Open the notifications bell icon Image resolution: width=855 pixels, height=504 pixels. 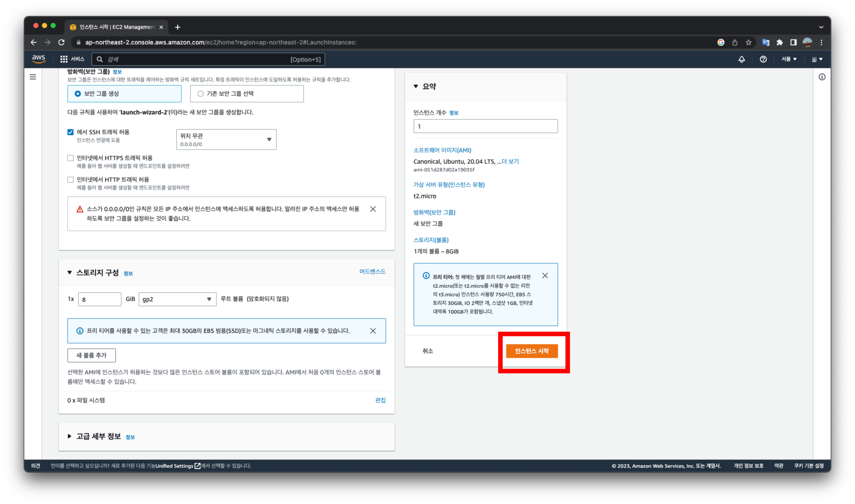click(x=742, y=59)
